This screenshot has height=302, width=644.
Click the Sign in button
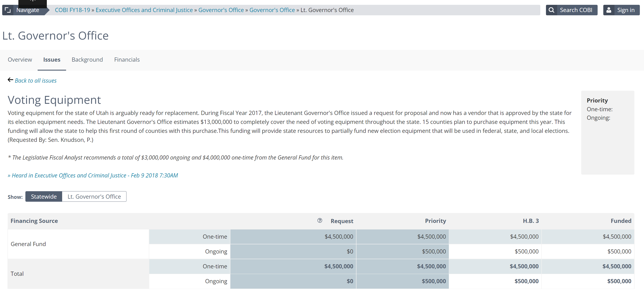point(625,10)
